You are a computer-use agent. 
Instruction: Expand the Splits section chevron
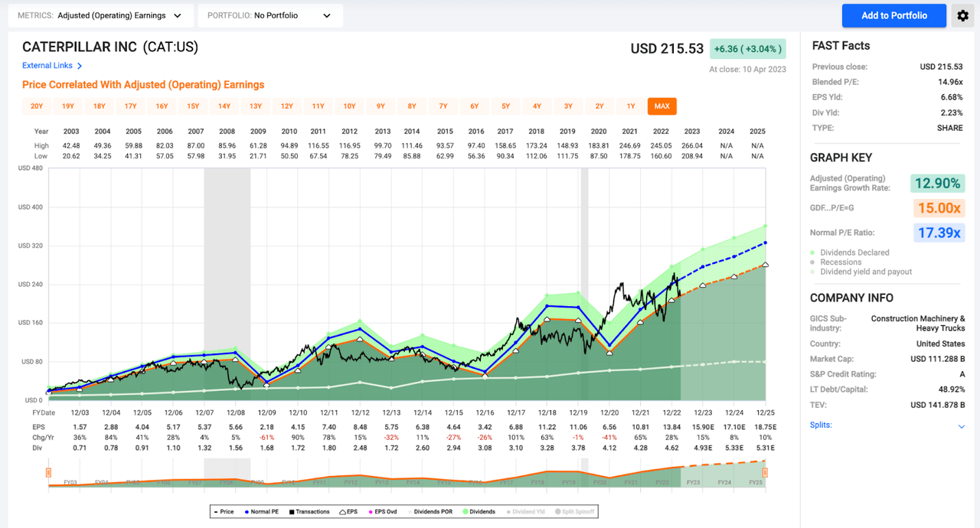(x=962, y=427)
